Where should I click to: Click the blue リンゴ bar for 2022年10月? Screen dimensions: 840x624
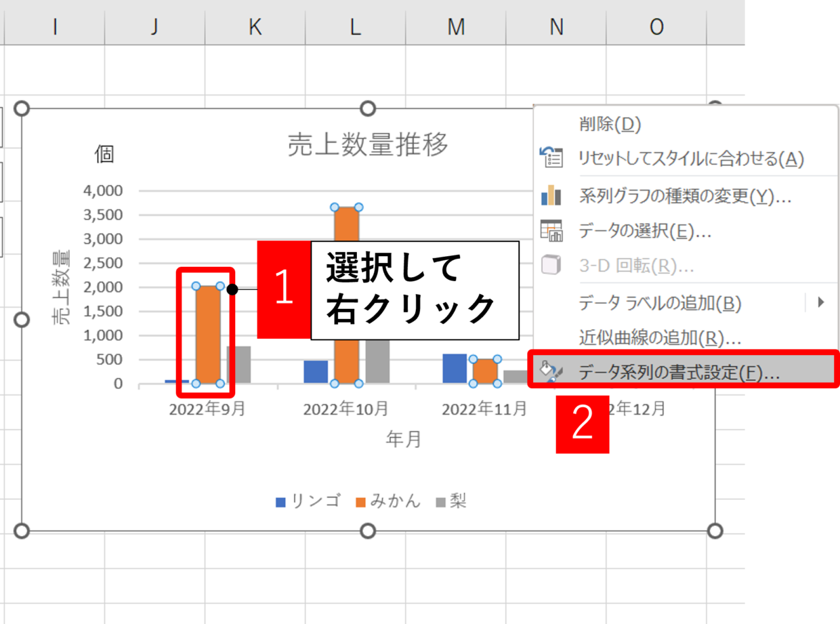pyautogui.click(x=316, y=372)
